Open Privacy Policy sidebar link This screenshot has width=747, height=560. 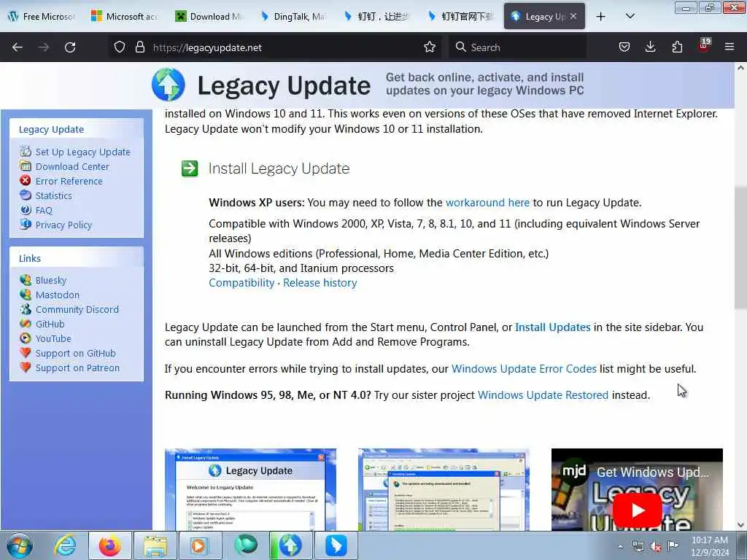coord(63,225)
